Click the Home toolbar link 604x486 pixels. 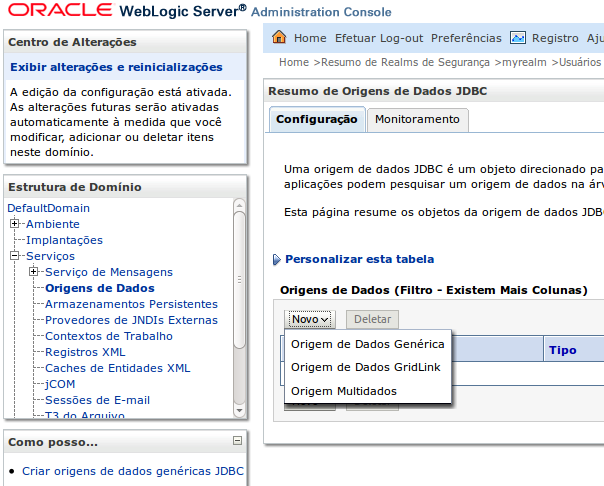click(310, 38)
